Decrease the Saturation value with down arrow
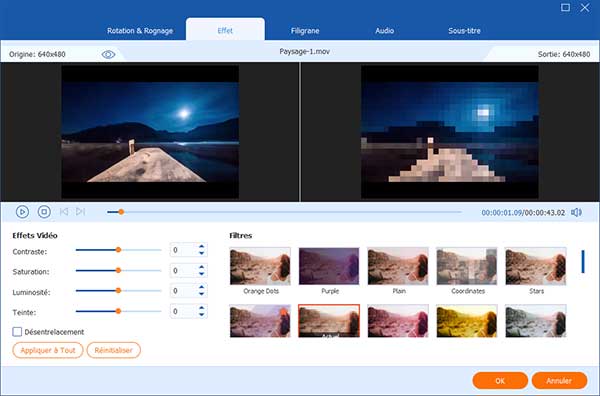 (x=202, y=274)
